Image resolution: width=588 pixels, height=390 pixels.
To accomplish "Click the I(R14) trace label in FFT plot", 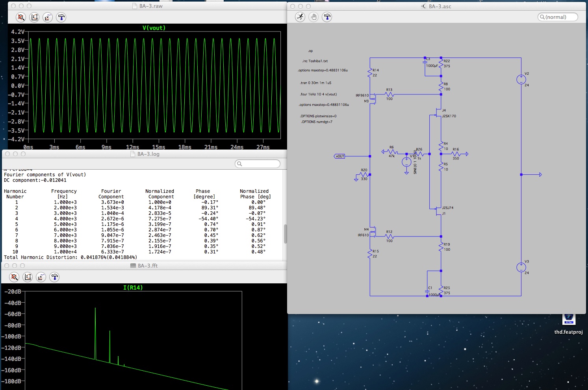I will click(133, 288).
